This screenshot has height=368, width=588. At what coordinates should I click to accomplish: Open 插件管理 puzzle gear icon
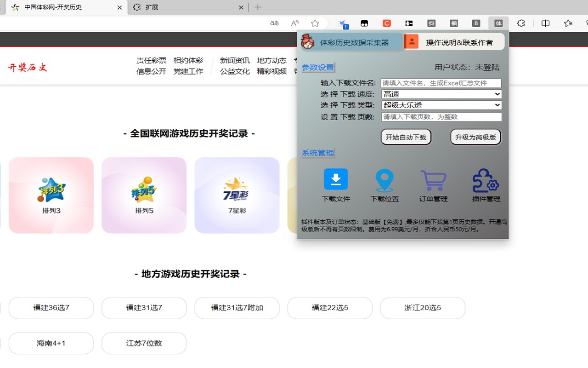point(486,180)
